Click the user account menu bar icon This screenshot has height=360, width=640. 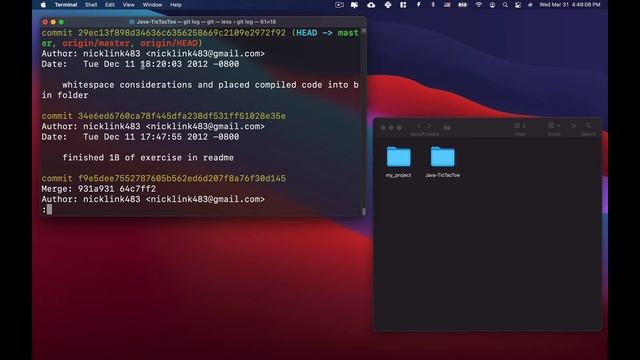pyautogui.click(x=492, y=5)
